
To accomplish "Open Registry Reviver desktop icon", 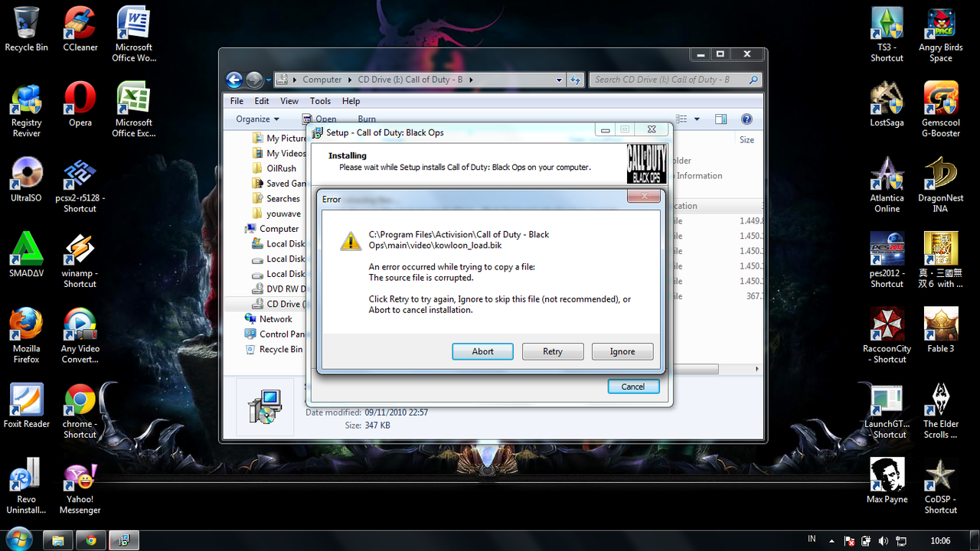I will pyautogui.click(x=26, y=109).
